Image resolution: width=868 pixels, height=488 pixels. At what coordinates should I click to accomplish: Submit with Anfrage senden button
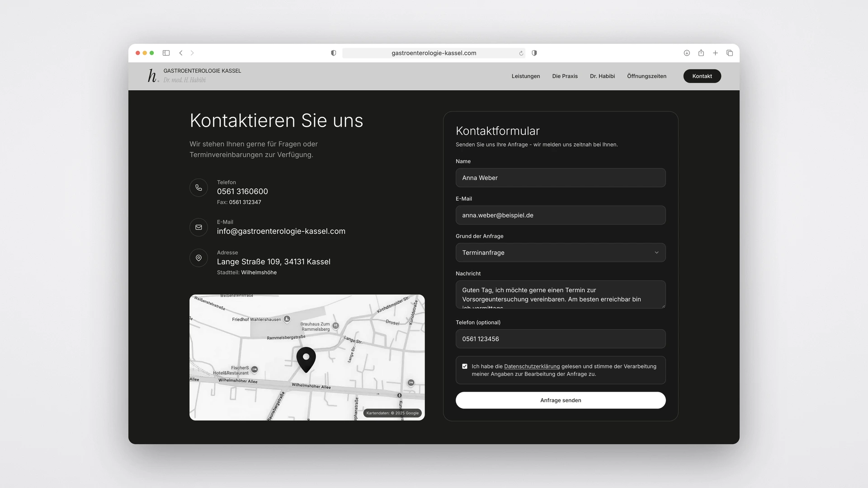tap(561, 400)
